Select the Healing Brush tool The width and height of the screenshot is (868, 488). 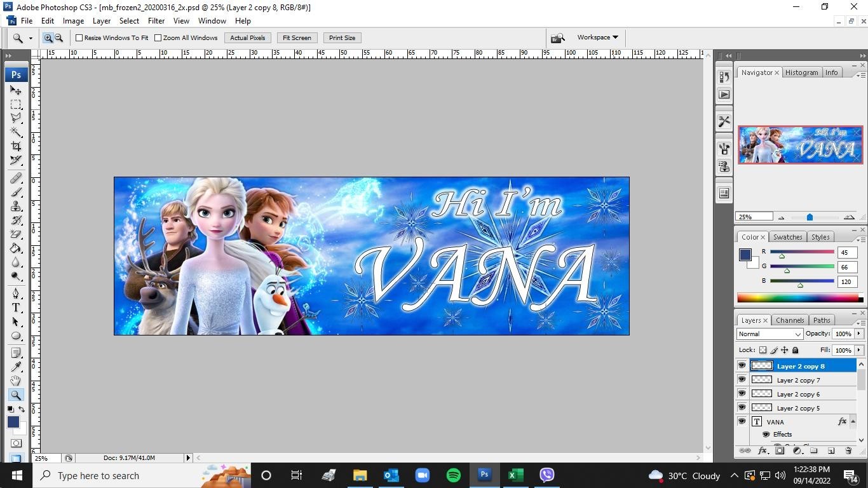[x=16, y=179]
